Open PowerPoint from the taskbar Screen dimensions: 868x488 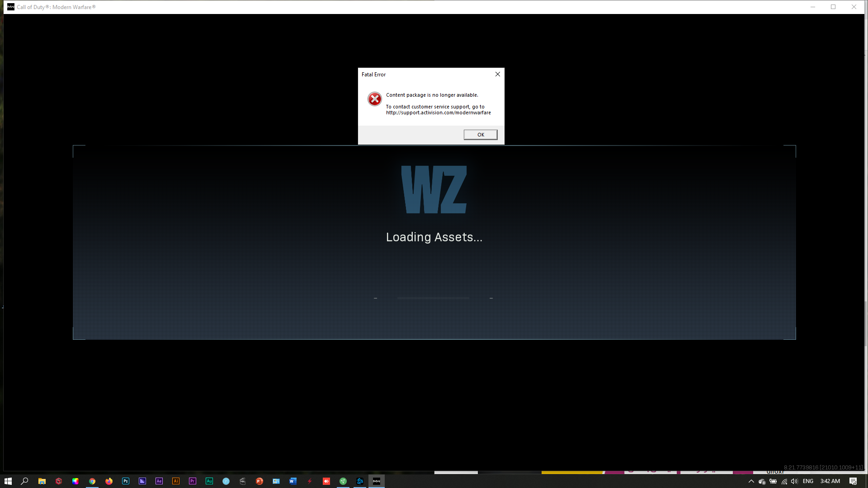(259, 481)
